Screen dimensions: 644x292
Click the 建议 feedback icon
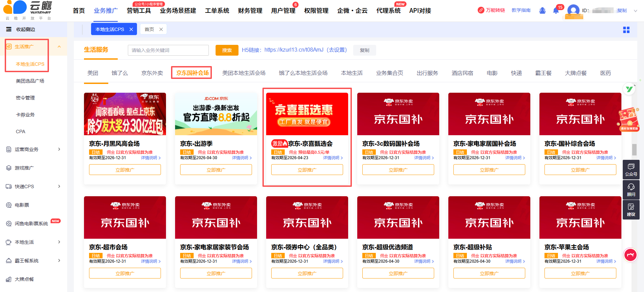point(631,209)
